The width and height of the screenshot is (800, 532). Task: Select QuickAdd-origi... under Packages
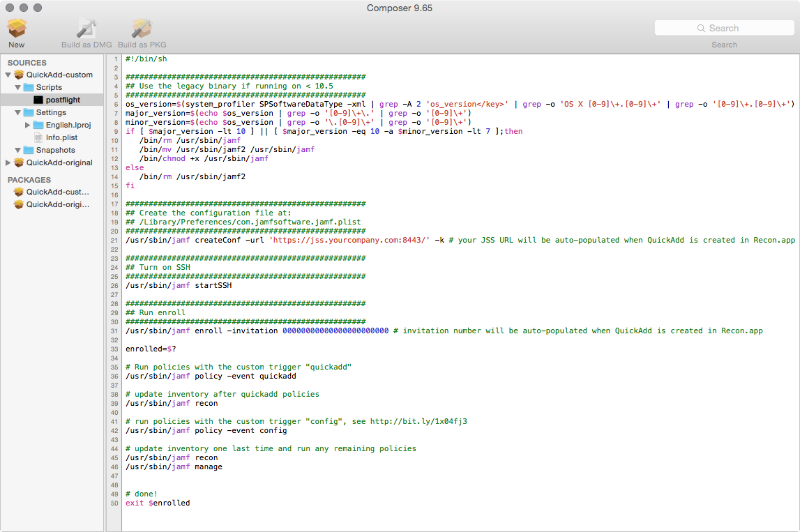(x=58, y=204)
